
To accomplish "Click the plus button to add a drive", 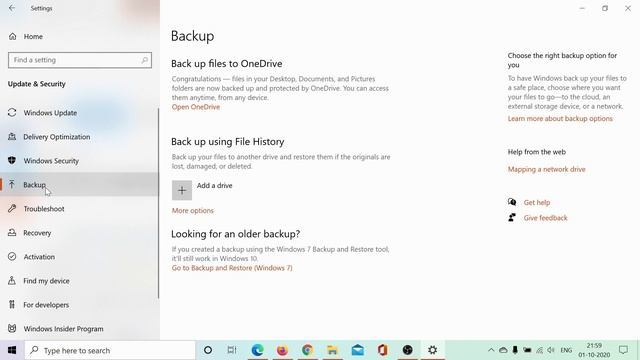I will coord(182,191).
